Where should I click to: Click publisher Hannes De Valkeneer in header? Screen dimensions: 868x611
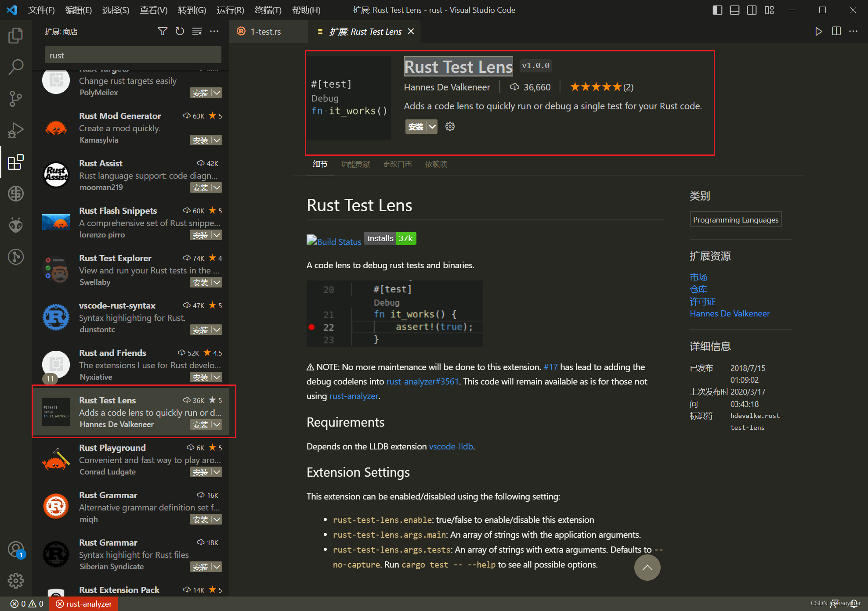(x=447, y=87)
